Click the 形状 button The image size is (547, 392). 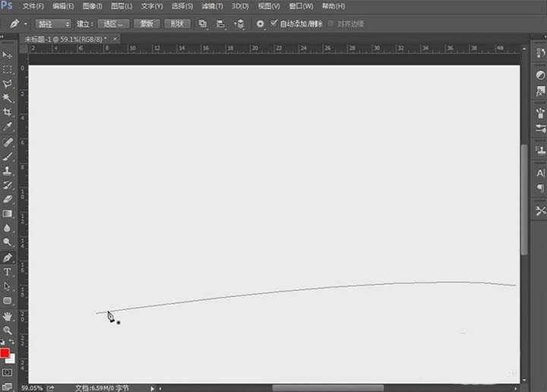click(x=177, y=24)
